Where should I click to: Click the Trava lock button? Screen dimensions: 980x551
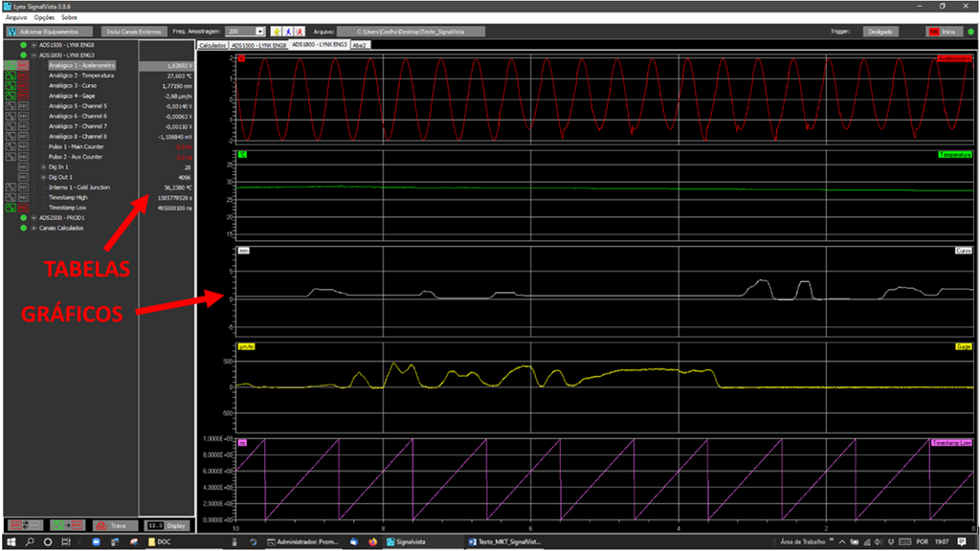click(115, 525)
